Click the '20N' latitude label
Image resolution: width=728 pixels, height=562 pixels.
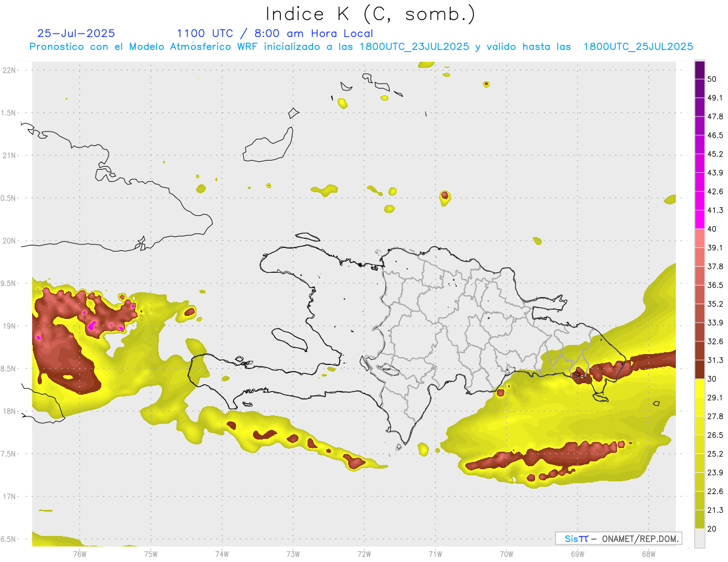(x=10, y=241)
